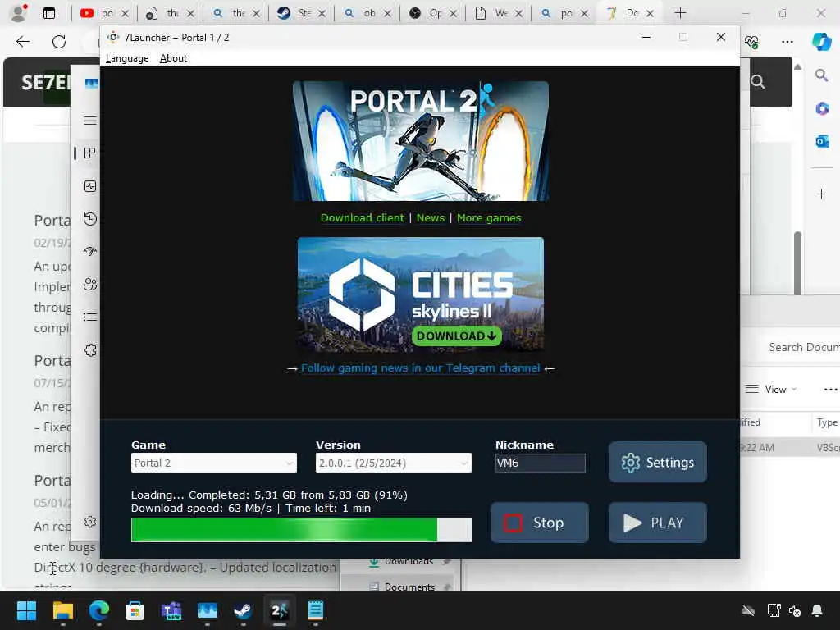Follow the Telegram channel link
The width and height of the screenshot is (840, 630).
(421, 368)
